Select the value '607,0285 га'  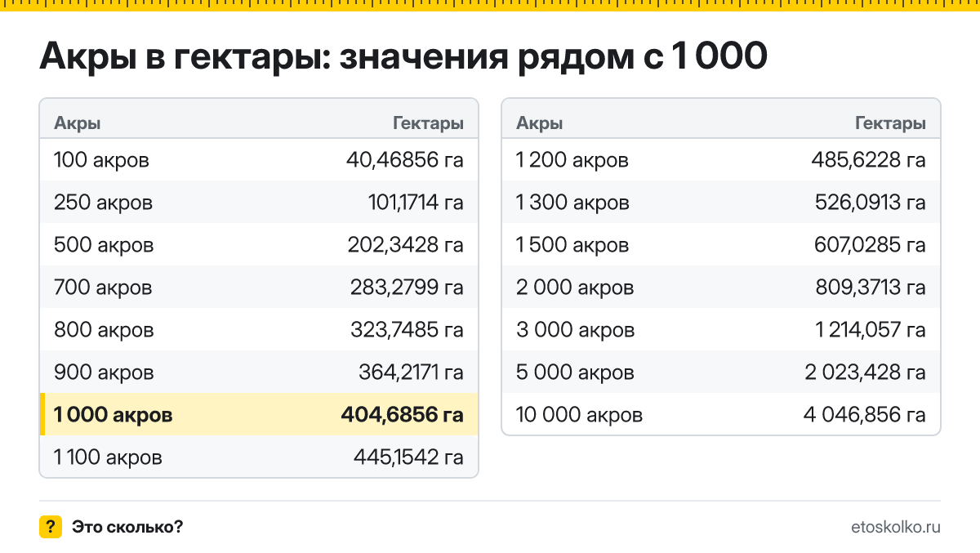click(x=871, y=245)
